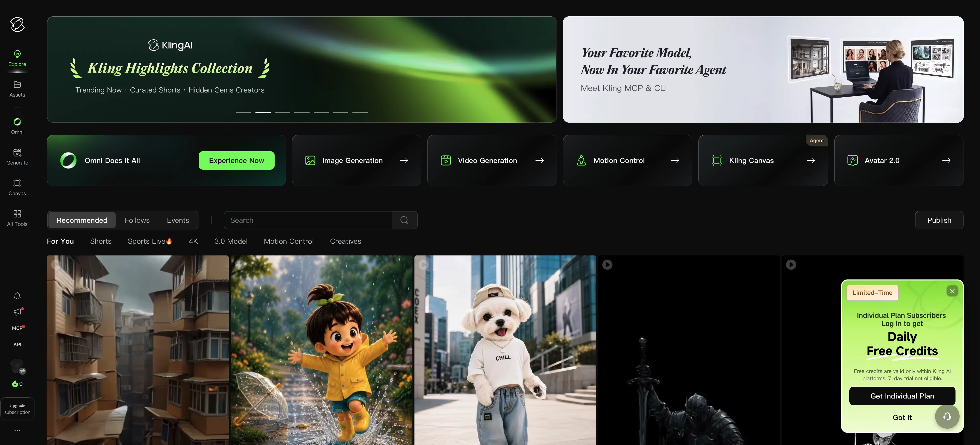Open the dark knight with sword thumbnail
The width and height of the screenshot is (980, 445).
point(689,350)
